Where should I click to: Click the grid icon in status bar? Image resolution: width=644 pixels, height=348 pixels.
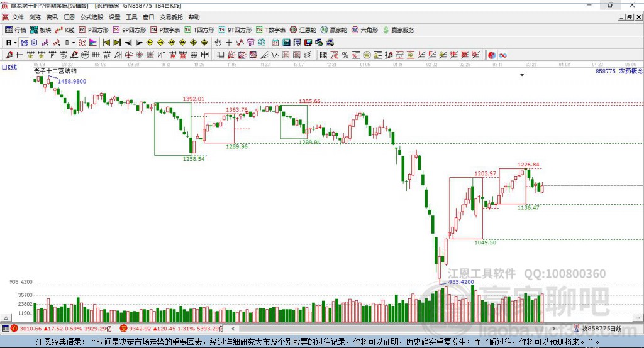click(5, 329)
